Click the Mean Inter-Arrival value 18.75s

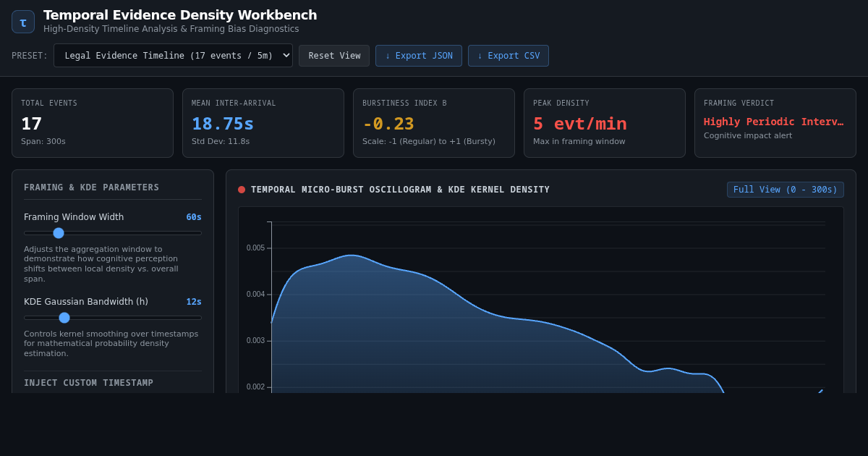(223, 124)
